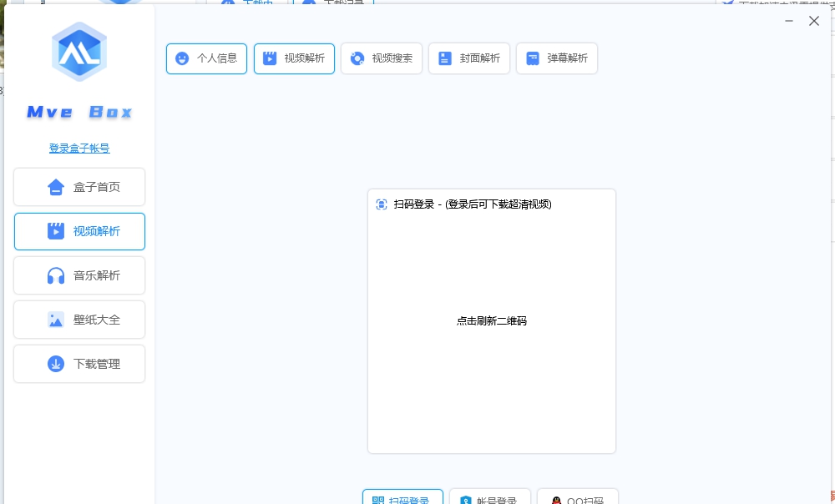
Task: Click the clapperboard icon on top 视频解析 tab
Action: pos(270,58)
